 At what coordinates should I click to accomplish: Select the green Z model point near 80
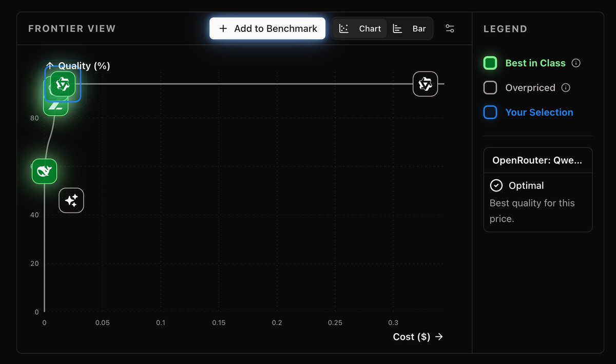click(x=55, y=106)
